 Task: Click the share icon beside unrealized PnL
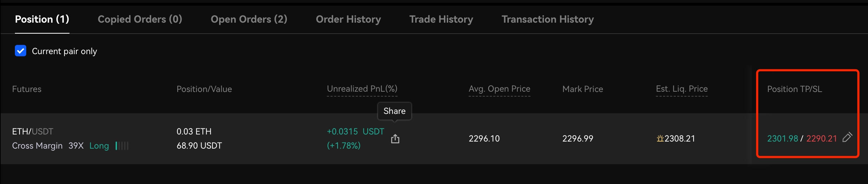(395, 139)
